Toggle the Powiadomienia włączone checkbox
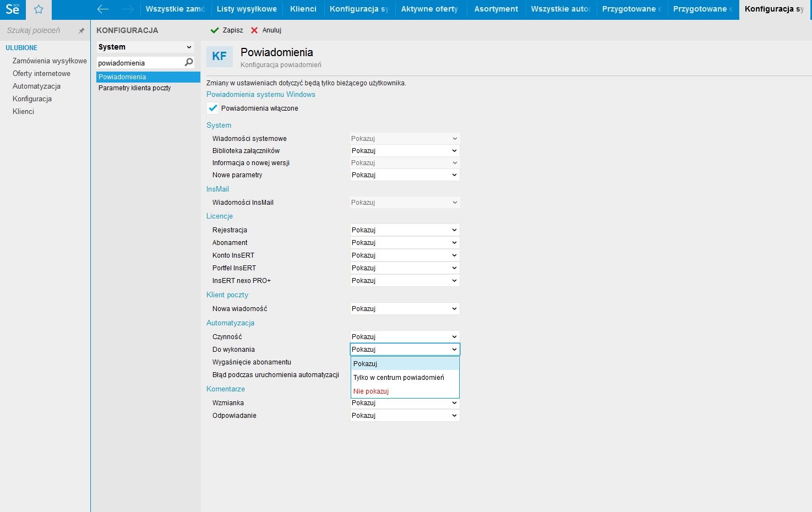 pyautogui.click(x=213, y=108)
